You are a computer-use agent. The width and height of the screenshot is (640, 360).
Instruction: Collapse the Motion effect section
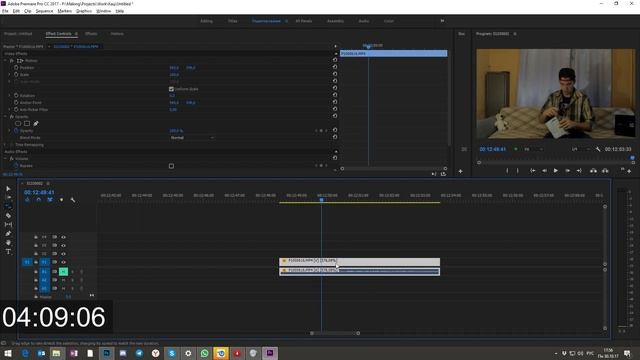coord(5,60)
